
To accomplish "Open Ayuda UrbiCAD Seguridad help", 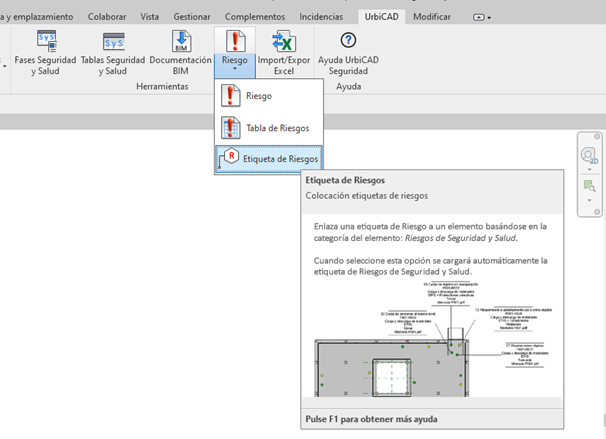I will pos(348,41).
